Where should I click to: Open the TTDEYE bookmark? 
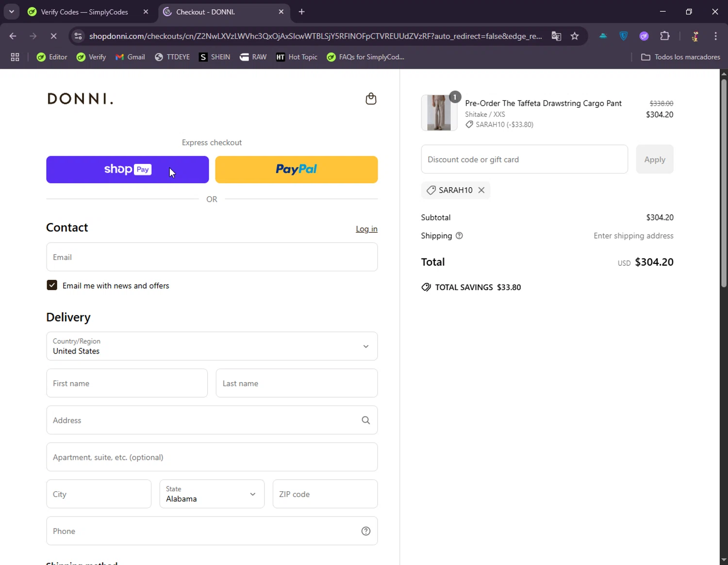[x=172, y=57]
